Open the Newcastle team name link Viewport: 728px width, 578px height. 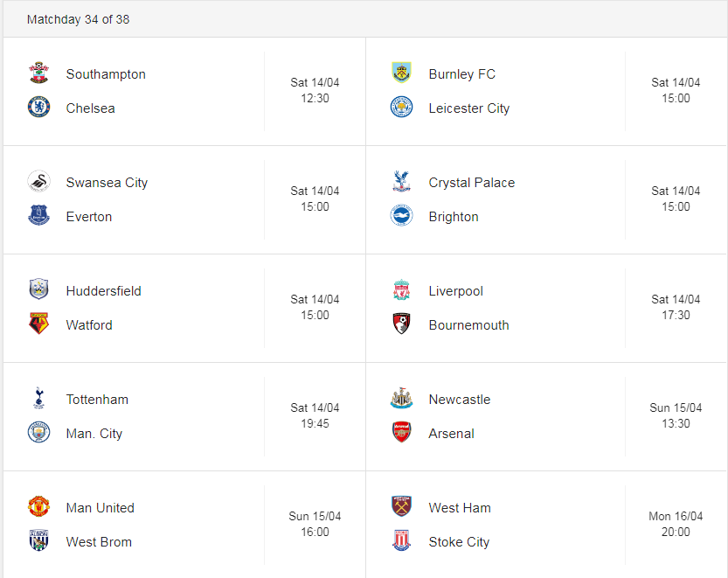pyautogui.click(x=460, y=399)
